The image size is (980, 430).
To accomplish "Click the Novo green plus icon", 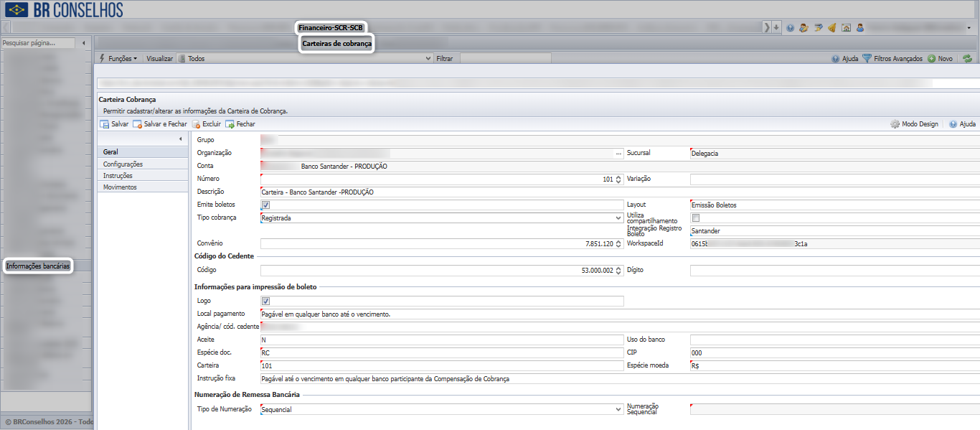I will click(931, 59).
